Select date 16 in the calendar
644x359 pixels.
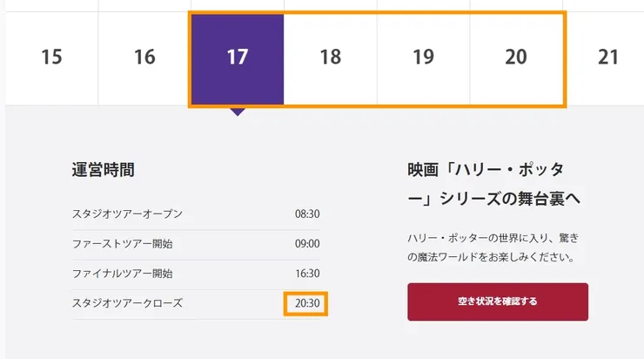click(144, 58)
